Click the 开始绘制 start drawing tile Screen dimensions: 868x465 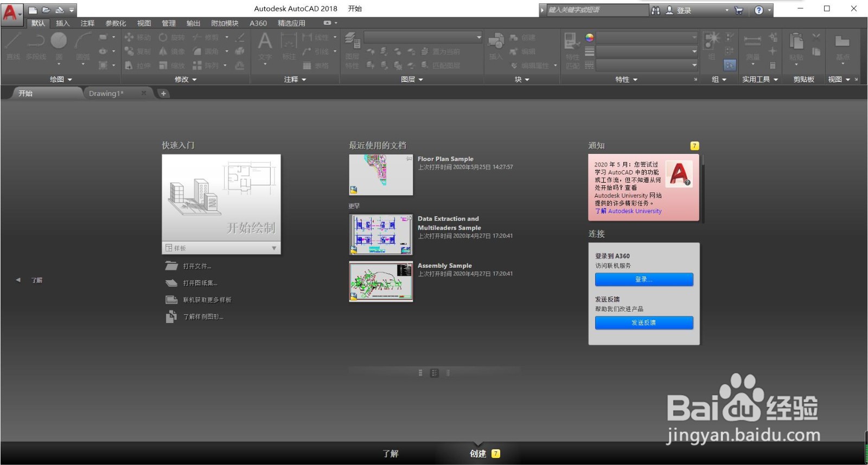(x=221, y=198)
